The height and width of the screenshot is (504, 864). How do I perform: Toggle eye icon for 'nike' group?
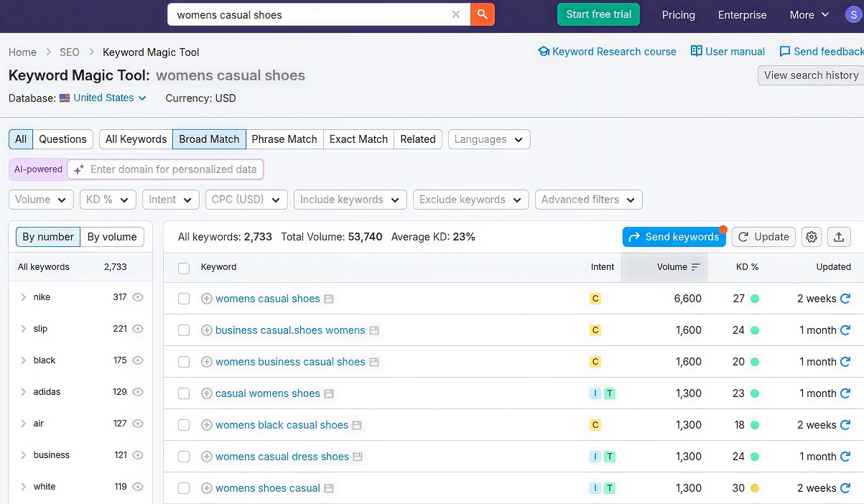click(x=138, y=297)
